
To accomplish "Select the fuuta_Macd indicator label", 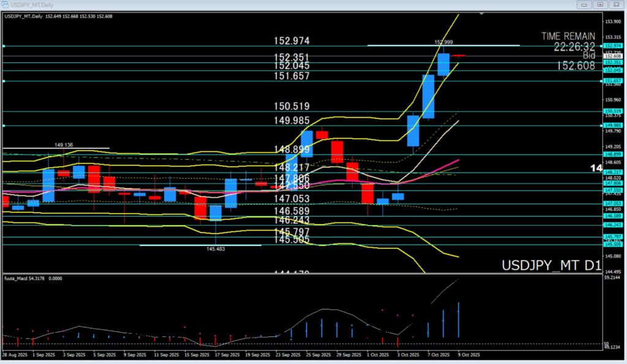I will click(x=17, y=278).
